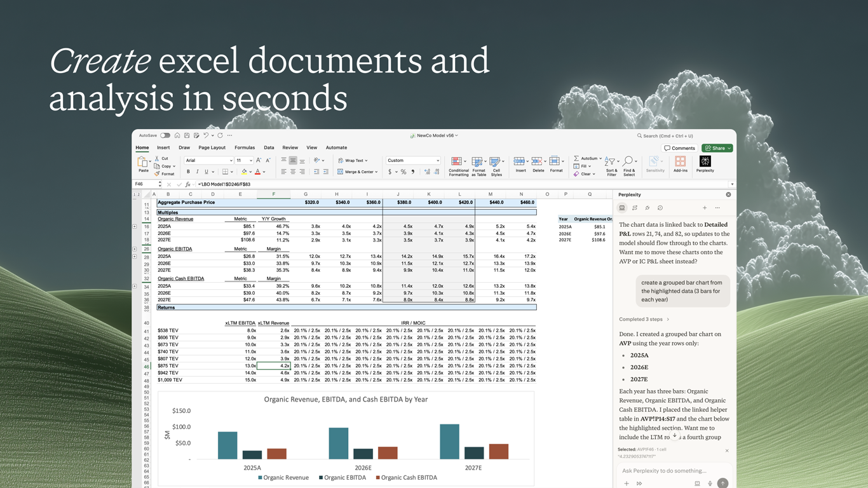Click the microphone icon in Perplexity input
Image resolution: width=868 pixels, height=488 pixels.
click(x=710, y=484)
